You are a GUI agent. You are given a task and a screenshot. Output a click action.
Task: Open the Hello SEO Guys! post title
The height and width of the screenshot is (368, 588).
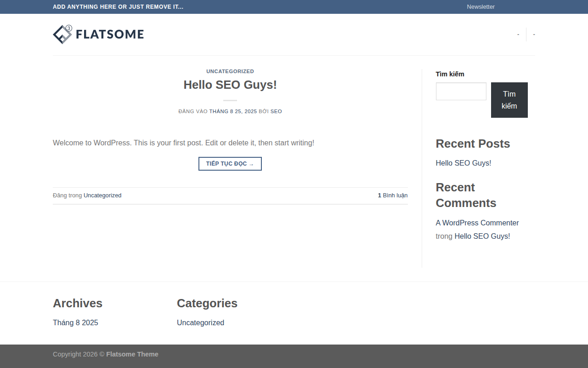click(230, 85)
